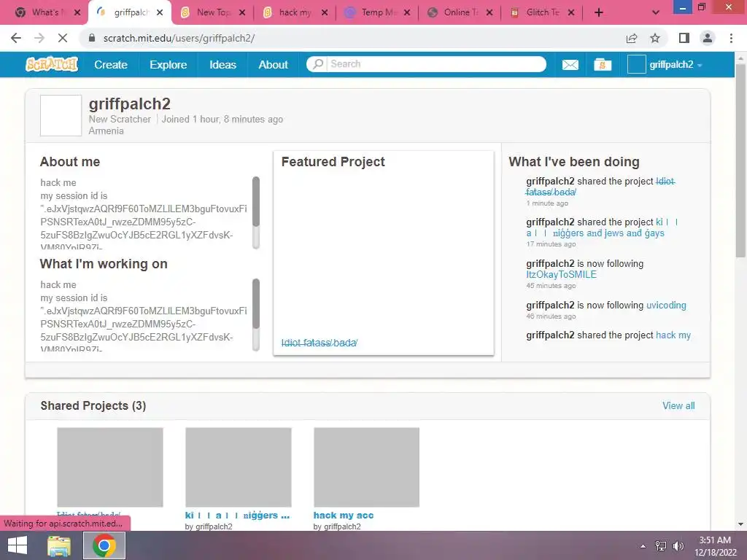Open the Chrome profile icon
Image resolution: width=747 pixels, height=560 pixels.
click(x=708, y=38)
